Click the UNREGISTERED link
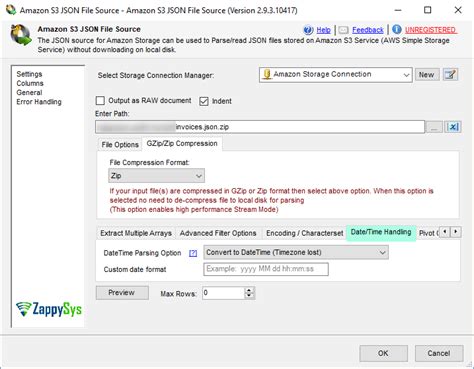Image resolution: width=474 pixels, height=369 pixels. (x=430, y=30)
